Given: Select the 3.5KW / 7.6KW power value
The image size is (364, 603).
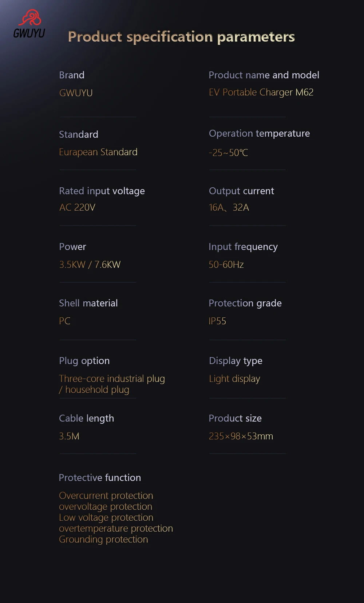Looking at the screenshot, I should tap(90, 265).
